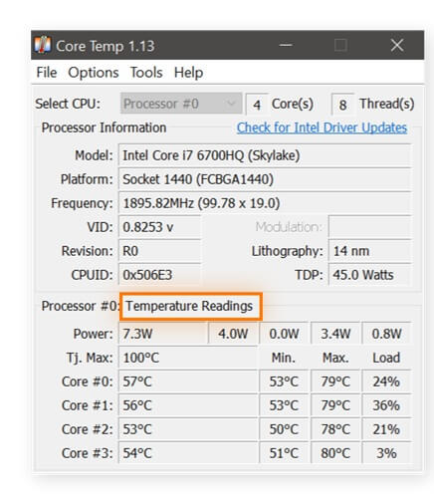Expand the Select CPU Processor #0 dropdown
Viewport: 434px width, 504px height.
tap(181, 104)
